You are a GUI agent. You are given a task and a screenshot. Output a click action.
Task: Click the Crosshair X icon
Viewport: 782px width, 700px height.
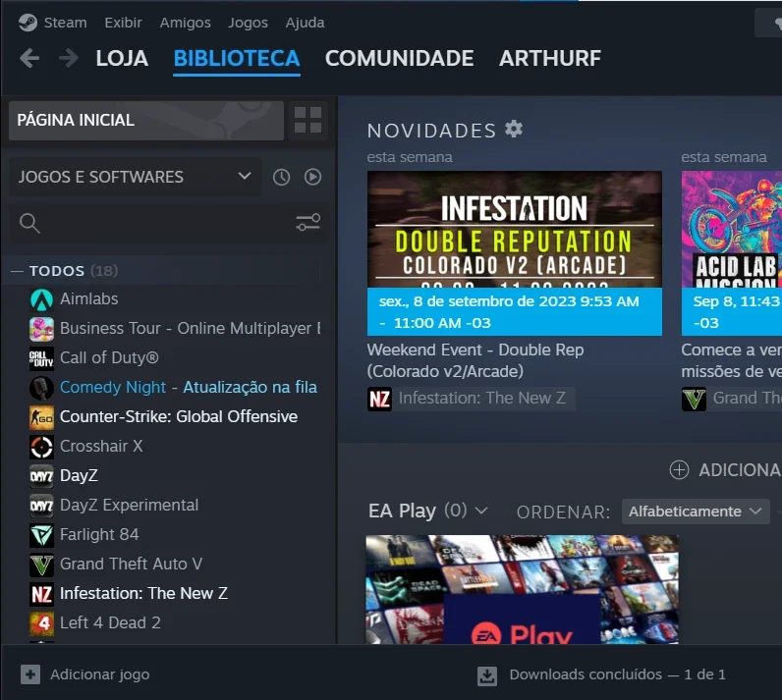tap(41, 447)
